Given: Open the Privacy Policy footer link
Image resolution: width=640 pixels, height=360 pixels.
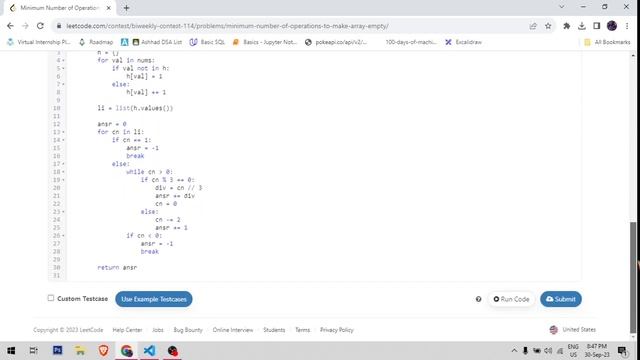Looking at the screenshot, I should (337, 330).
